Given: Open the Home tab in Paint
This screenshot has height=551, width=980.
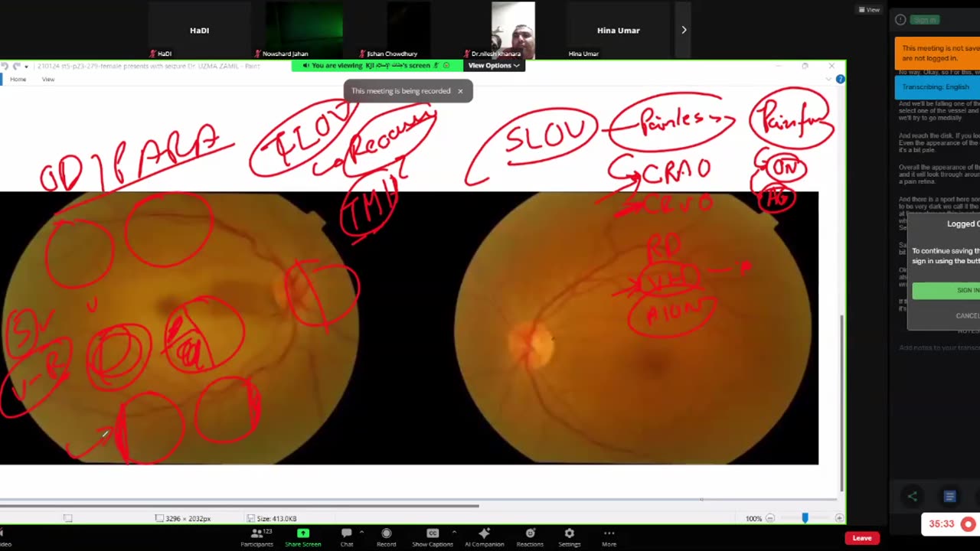Looking at the screenshot, I should pyautogui.click(x=18, y=80).
